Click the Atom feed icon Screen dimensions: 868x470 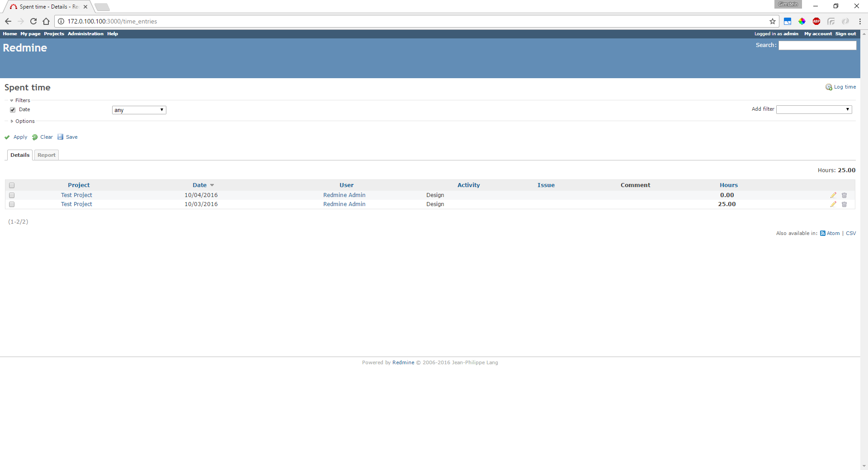click(x=823, y=233)
